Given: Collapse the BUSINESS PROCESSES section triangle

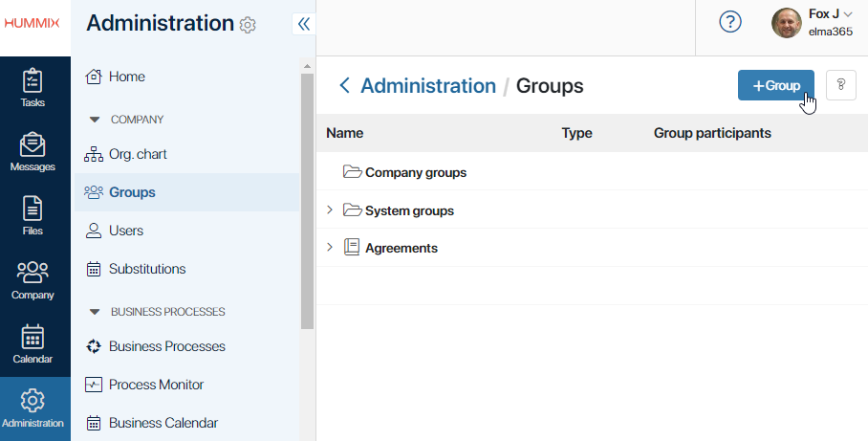Looking at the screenshot, I should pyautogui.click(x=95, y=312).
